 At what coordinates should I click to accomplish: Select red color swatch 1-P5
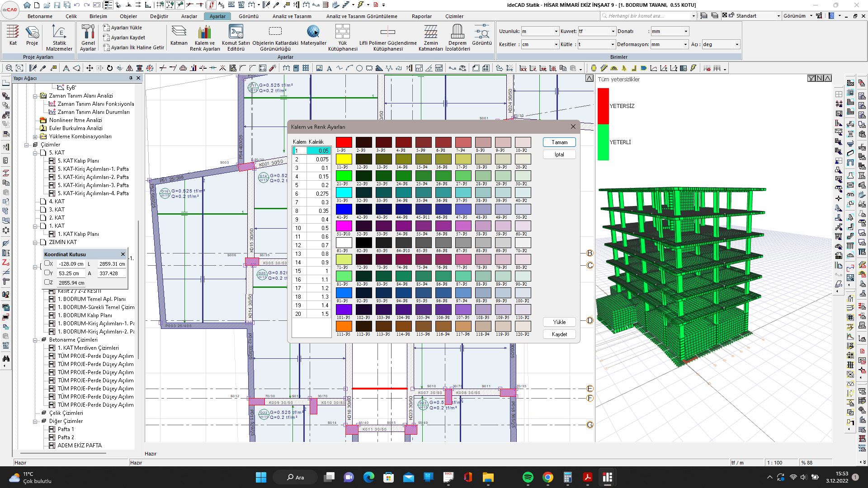(344, 142)
